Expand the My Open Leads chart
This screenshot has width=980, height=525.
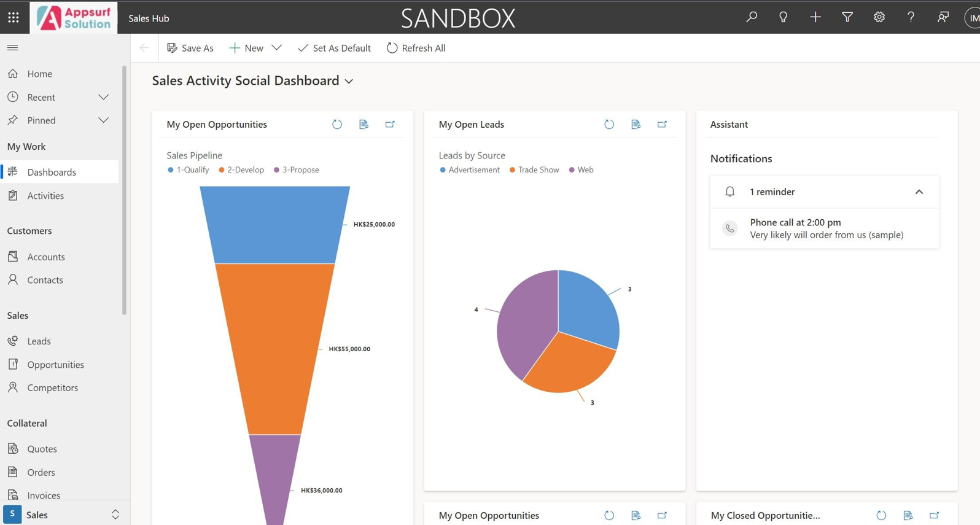pos(662,124)
